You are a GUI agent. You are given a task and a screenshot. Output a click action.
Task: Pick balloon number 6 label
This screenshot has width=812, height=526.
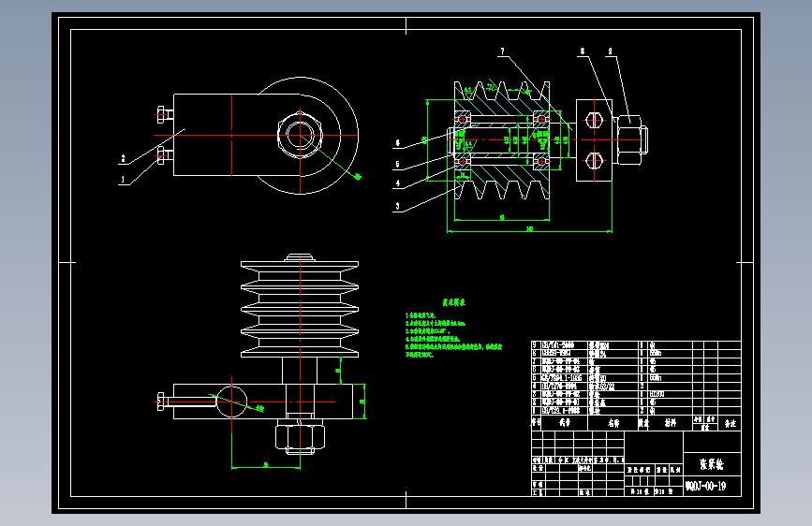397,143
